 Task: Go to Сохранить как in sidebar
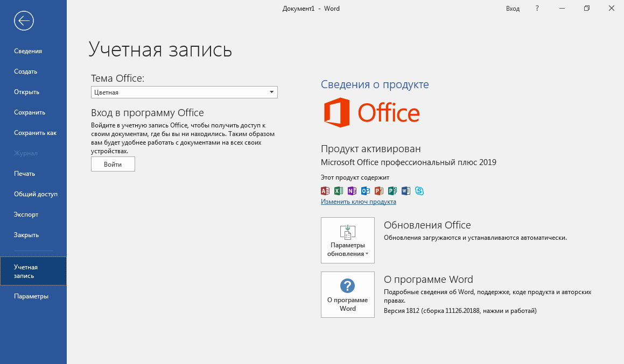click(x=35, y=133)
